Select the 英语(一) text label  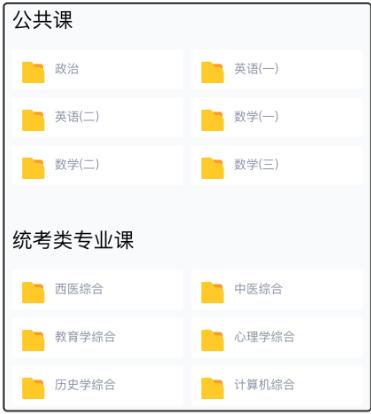coord(256,69)
